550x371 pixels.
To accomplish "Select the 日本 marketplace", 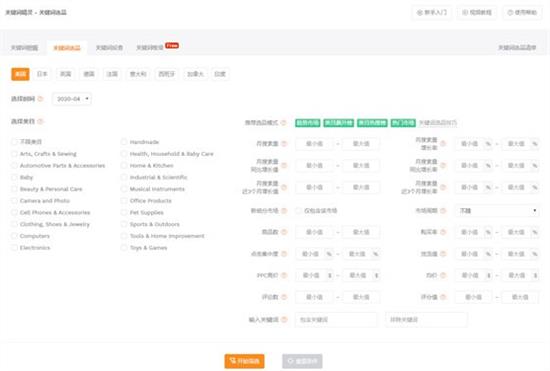I will pyautogui.click(x=42, y=74).
